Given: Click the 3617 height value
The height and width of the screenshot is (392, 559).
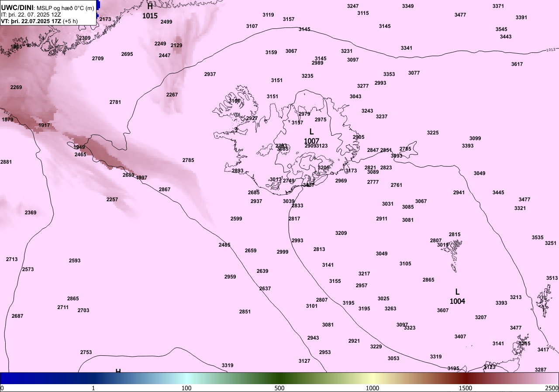Looking at the screenshot, I should click(x=517, y=64).
